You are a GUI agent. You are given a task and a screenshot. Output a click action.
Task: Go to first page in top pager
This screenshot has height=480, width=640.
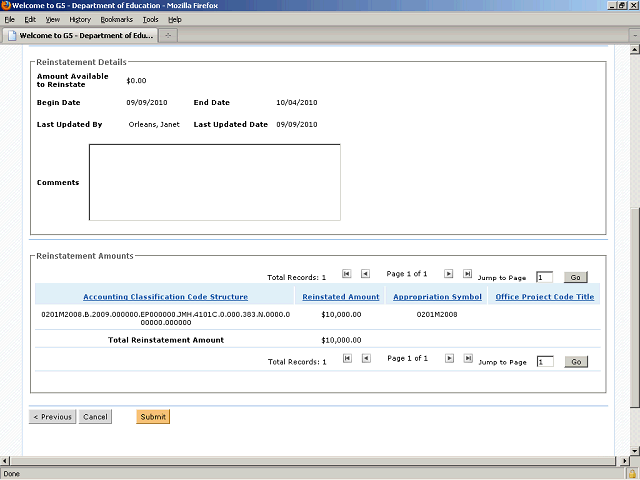coord(346,273)
